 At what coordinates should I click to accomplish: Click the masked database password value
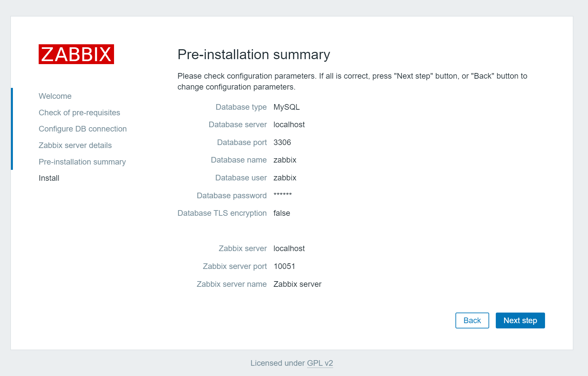point(283,195)
